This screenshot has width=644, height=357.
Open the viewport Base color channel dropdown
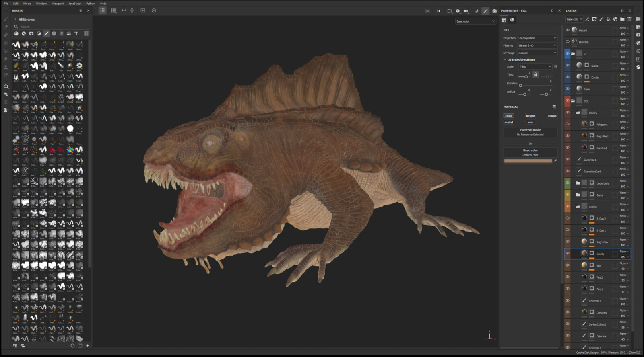coord(475,21)
